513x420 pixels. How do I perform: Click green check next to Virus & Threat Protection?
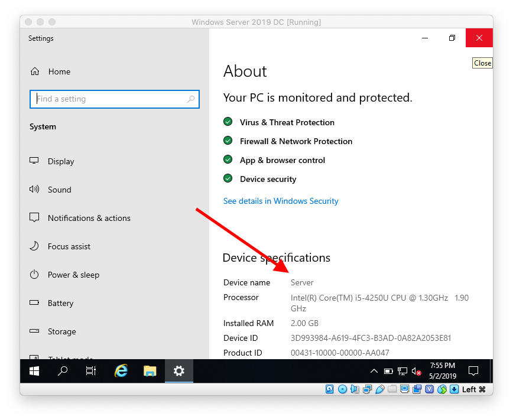(228, 122)
